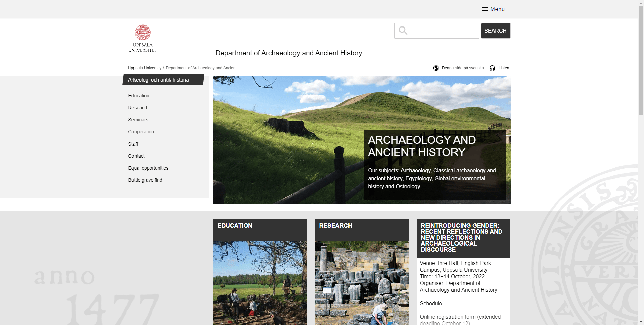Click the magnifying glass search icon
This screenshot has width=644, height=325.
click(403, 31)
